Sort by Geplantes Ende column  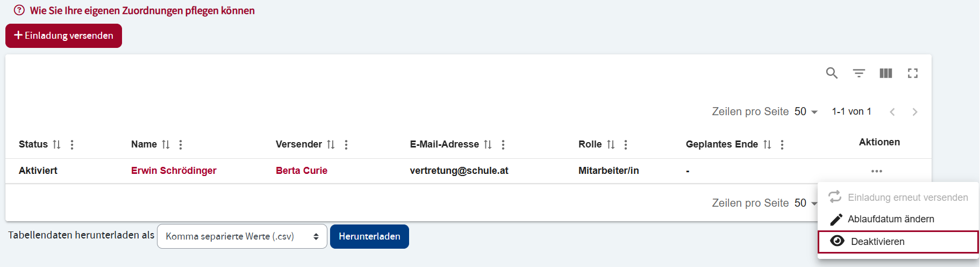[x=767, y=144]
